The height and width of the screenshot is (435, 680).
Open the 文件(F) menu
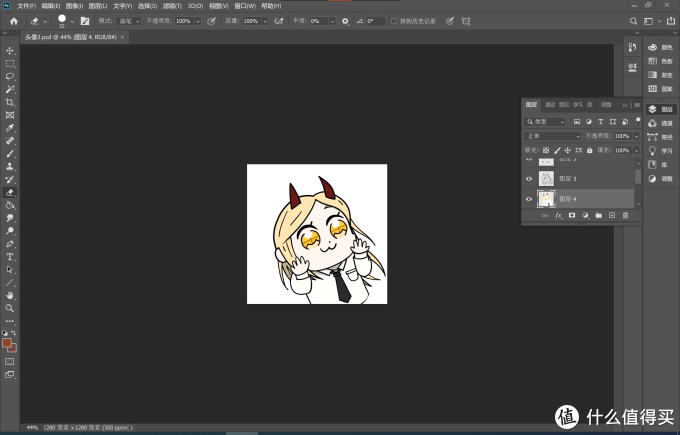coord(26,6)
